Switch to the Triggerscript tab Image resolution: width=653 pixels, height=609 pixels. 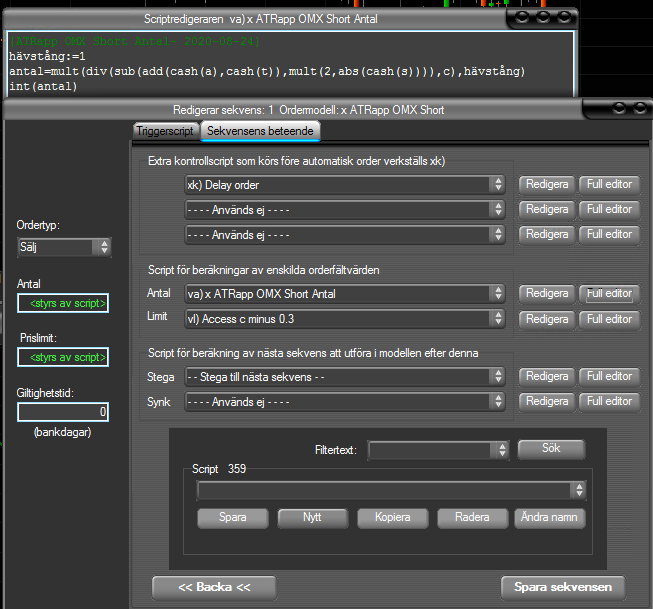coord(165,131)
